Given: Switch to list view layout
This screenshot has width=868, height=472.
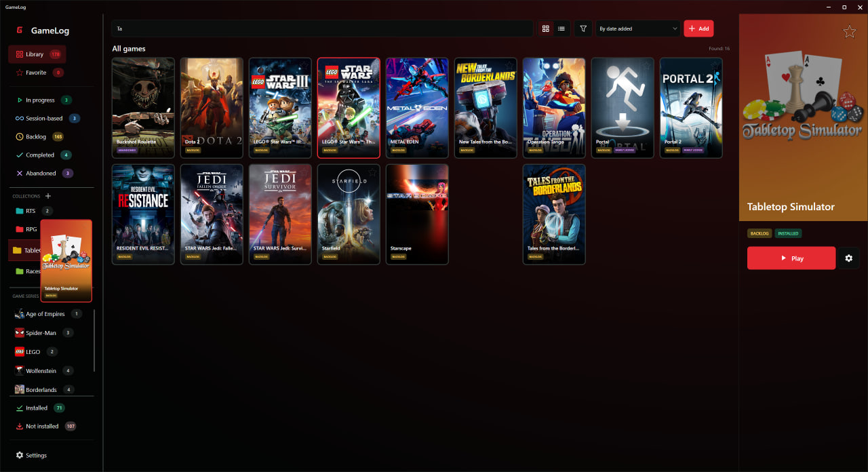Looking at the screenshot, I should click(x=561, y=28).
